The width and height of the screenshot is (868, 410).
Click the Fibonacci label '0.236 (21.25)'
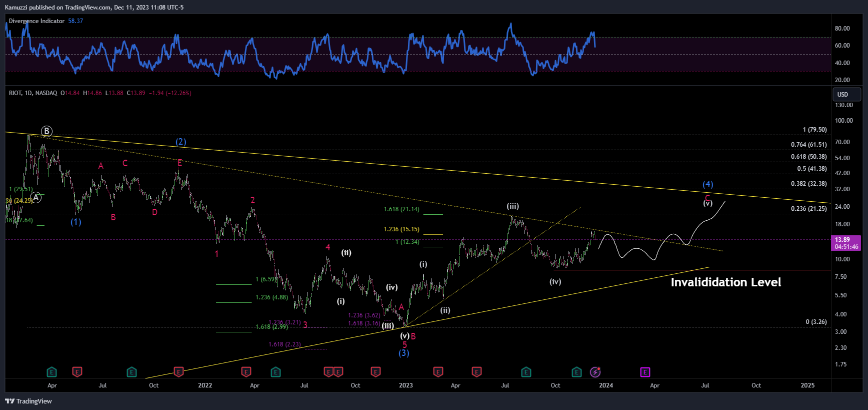point(808,209)
